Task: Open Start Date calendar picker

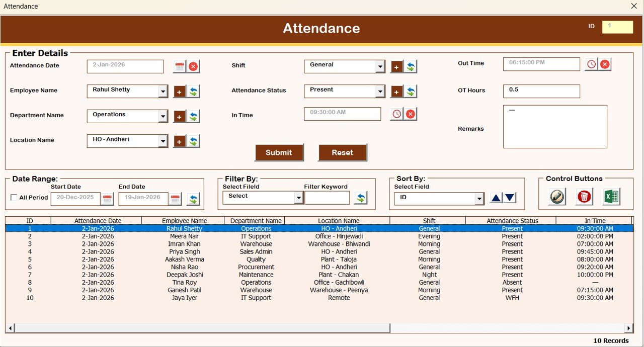Action: tap(107, 199)
